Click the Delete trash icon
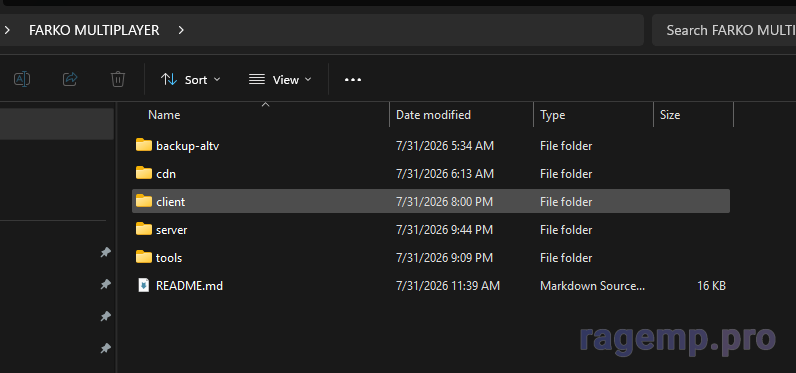796x373 pixels. tap(118, 79)
